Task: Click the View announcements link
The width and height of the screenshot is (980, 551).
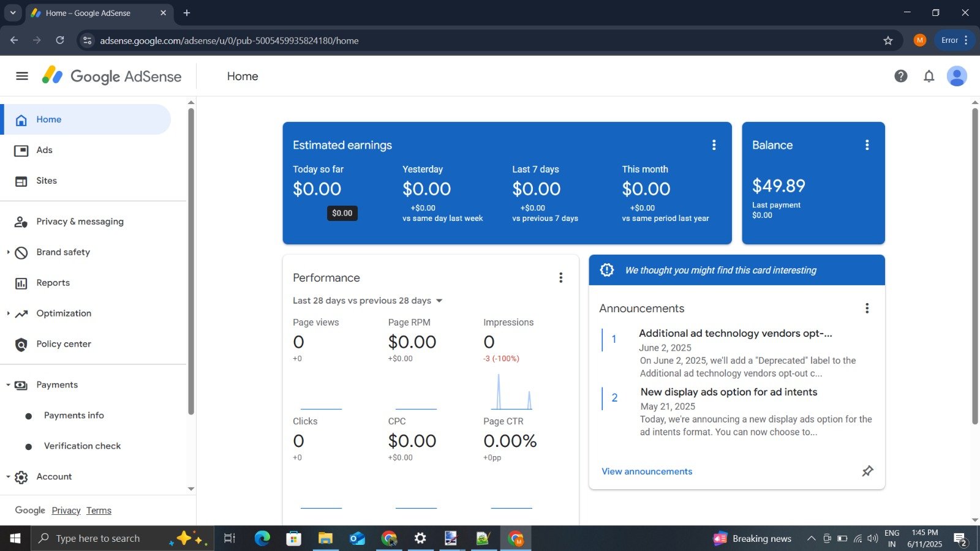Action: coord(647,471)
